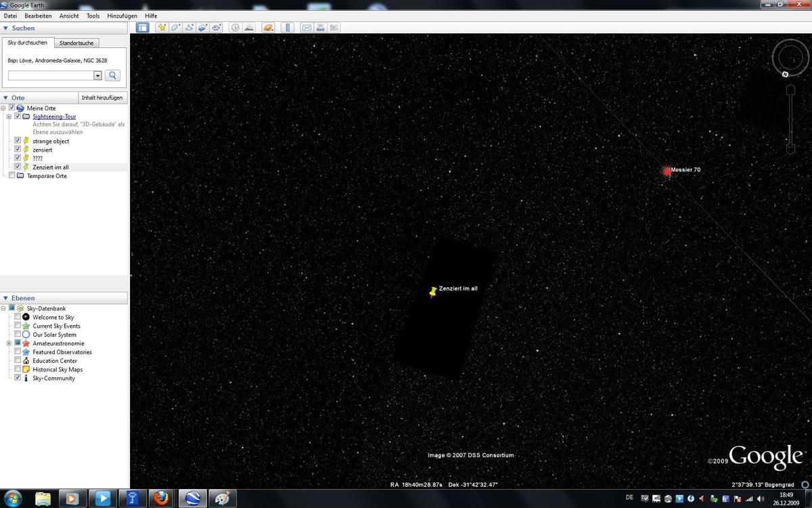Open the email view toolbar button

pos(307,28)
